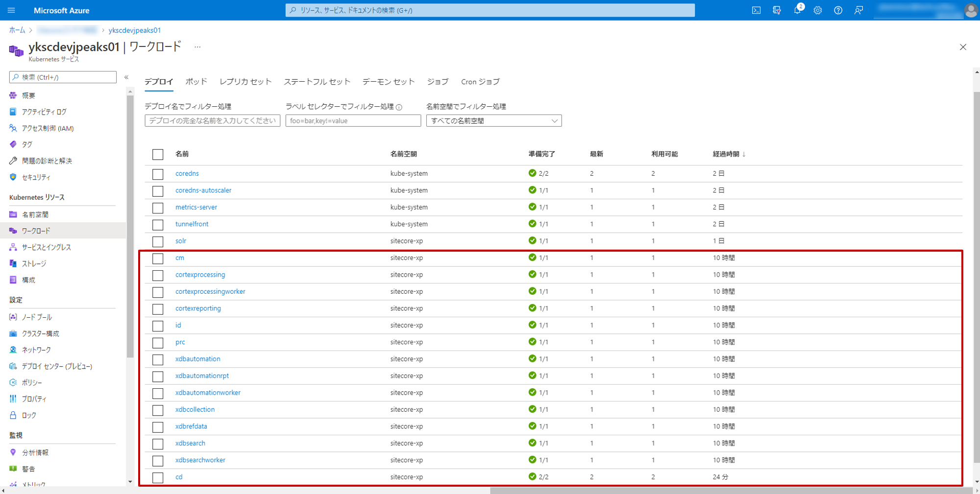
Task: Switch to the ポッド tab
Action: coord(196,82)
